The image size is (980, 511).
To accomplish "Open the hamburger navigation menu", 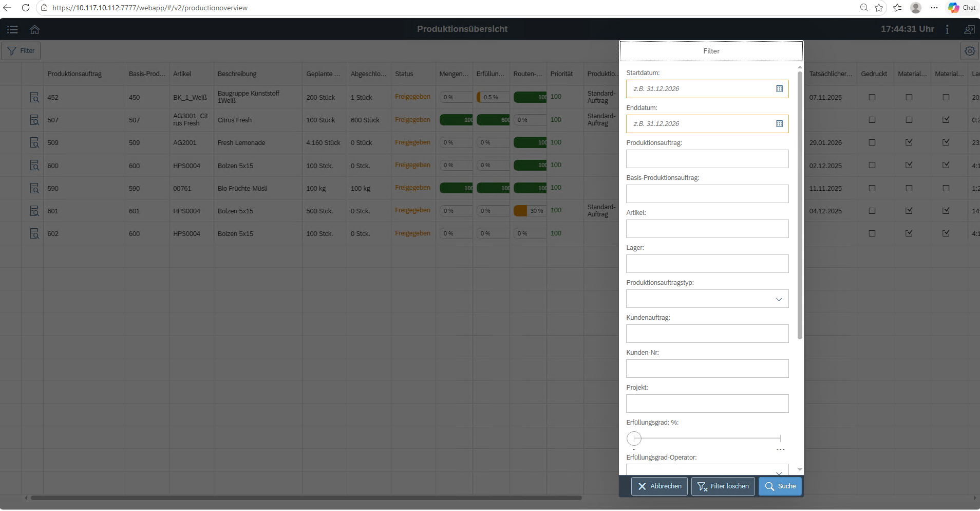I will pyautogui.click(x=12, y=29).
